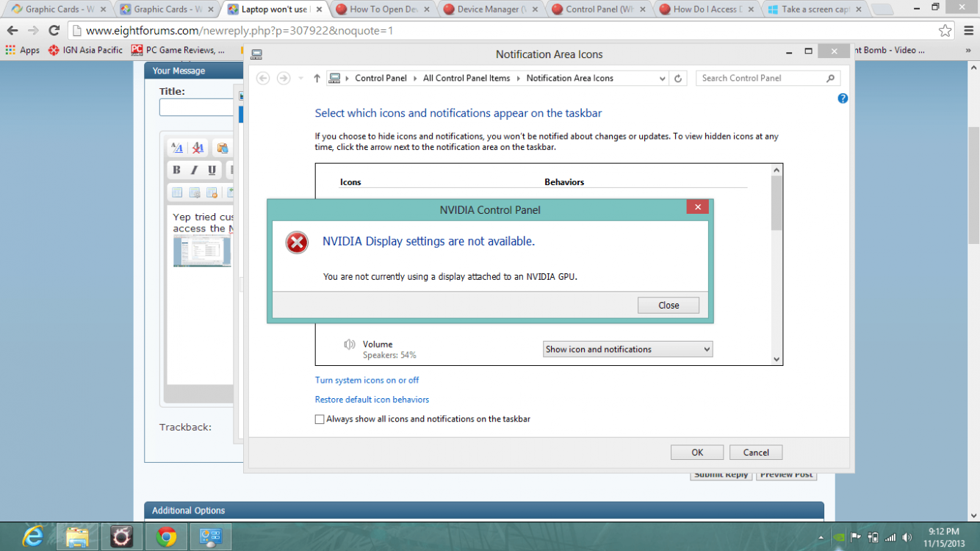Click the speaker volume tray icon

pos(907,537)
